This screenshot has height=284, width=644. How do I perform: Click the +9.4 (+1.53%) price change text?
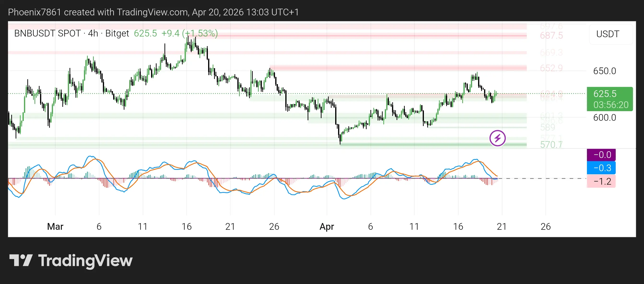(189, 33)
